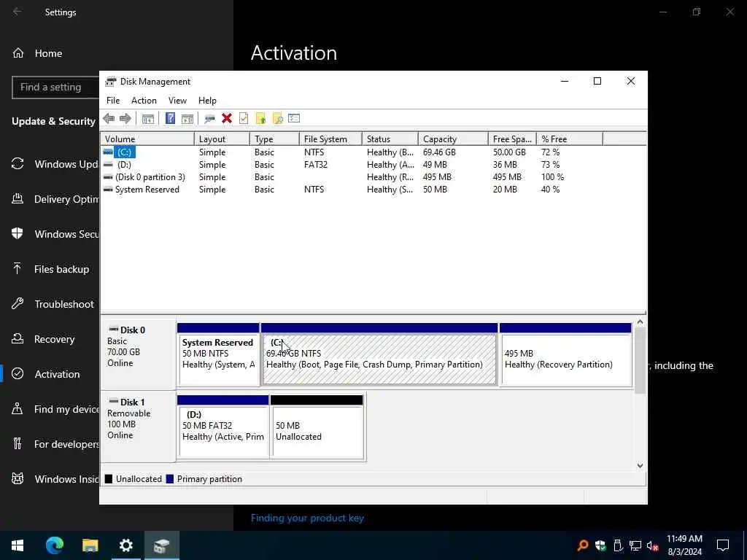Sort by the Layout column header
Screen dimensions: 747x560
click(222, 139)
